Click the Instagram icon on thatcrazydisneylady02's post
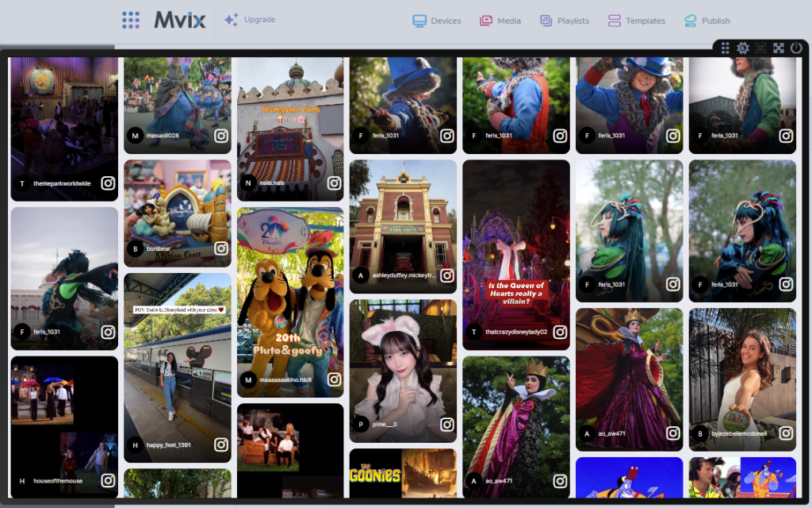Screen dimensions: 812x508 [560, 332]
